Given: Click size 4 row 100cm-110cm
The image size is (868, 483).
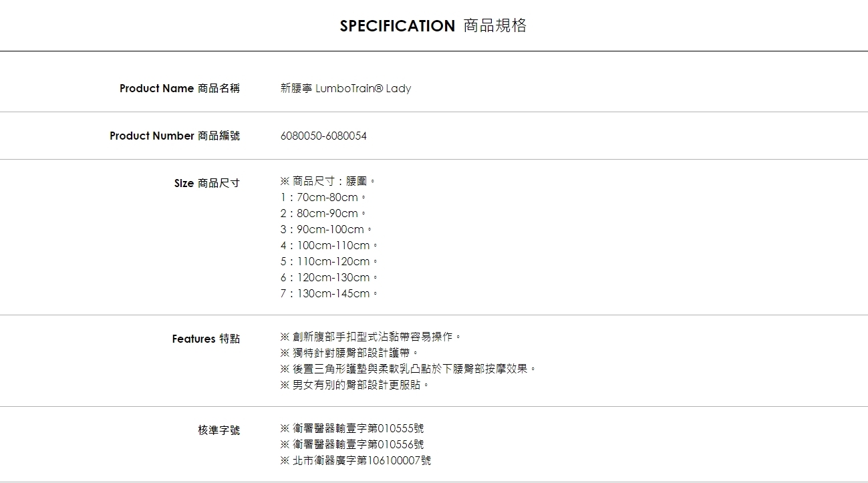Looking at the screenshot, I should coord(329,245).
